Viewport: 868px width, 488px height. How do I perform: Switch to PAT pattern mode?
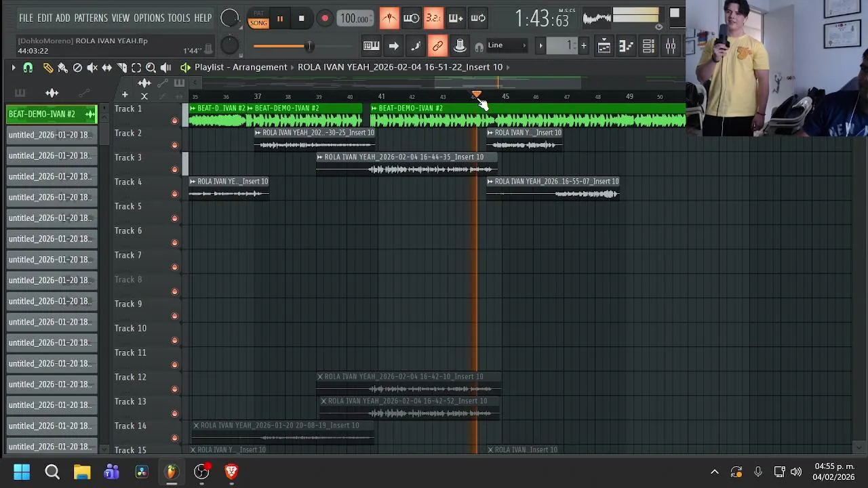pos(258,14)
